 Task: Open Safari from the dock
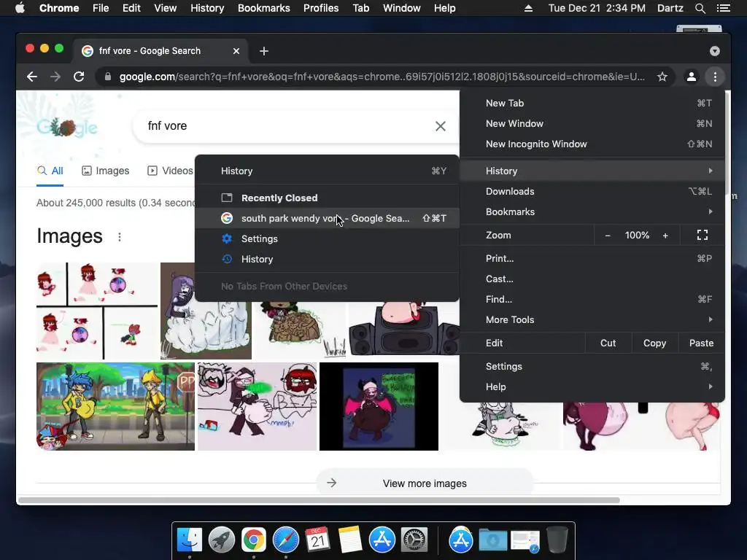tap(286, 540)
